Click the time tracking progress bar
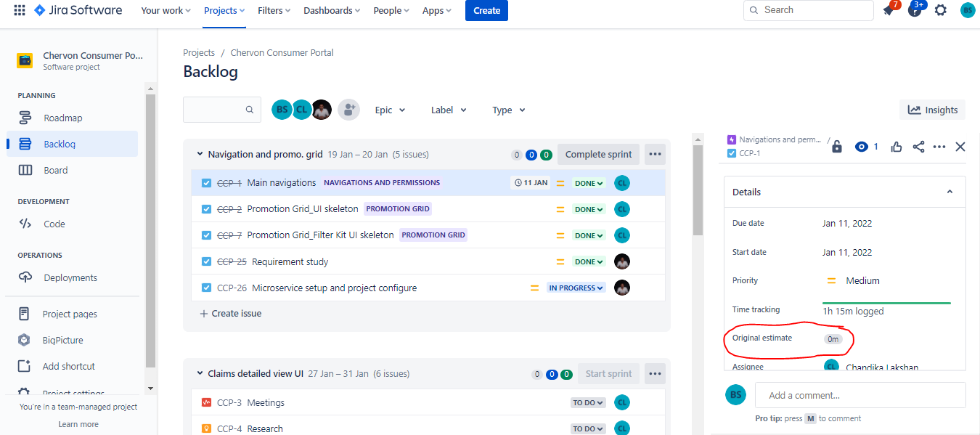The image size is (980, 435). [x=886, y=303]
